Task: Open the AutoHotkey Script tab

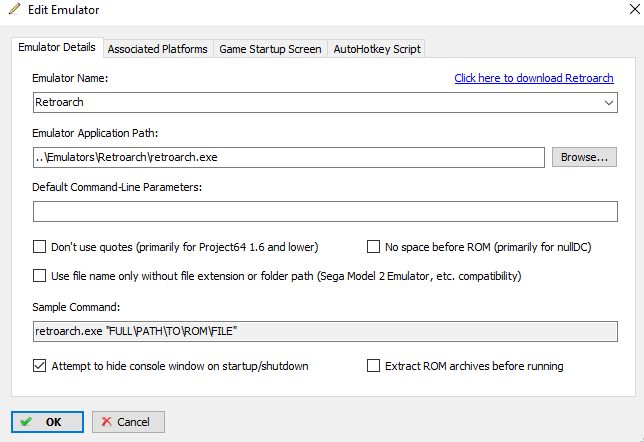Action: pos(377,49)
